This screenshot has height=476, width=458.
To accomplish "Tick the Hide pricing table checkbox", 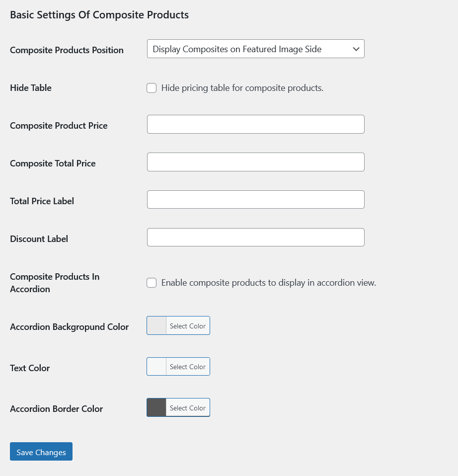I will [152, 88].
